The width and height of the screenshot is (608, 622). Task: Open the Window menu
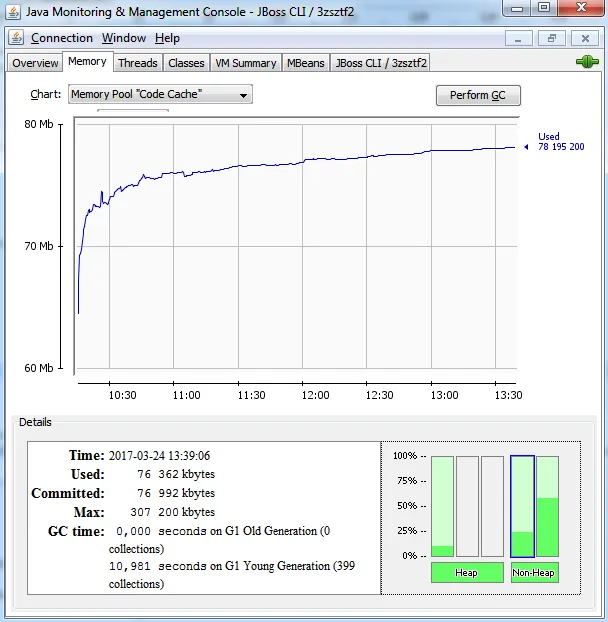click(124, 38)
